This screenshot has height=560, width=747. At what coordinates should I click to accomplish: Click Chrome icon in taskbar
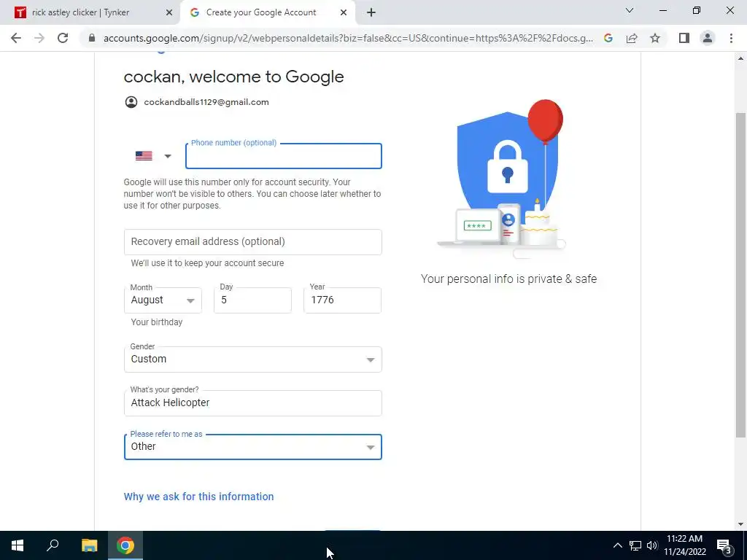point(125,545)
